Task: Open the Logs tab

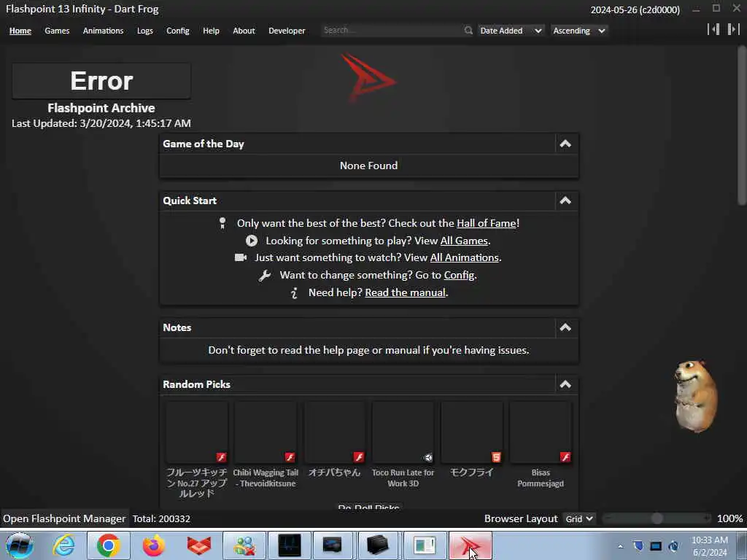Action: click(x=145, y=31)
